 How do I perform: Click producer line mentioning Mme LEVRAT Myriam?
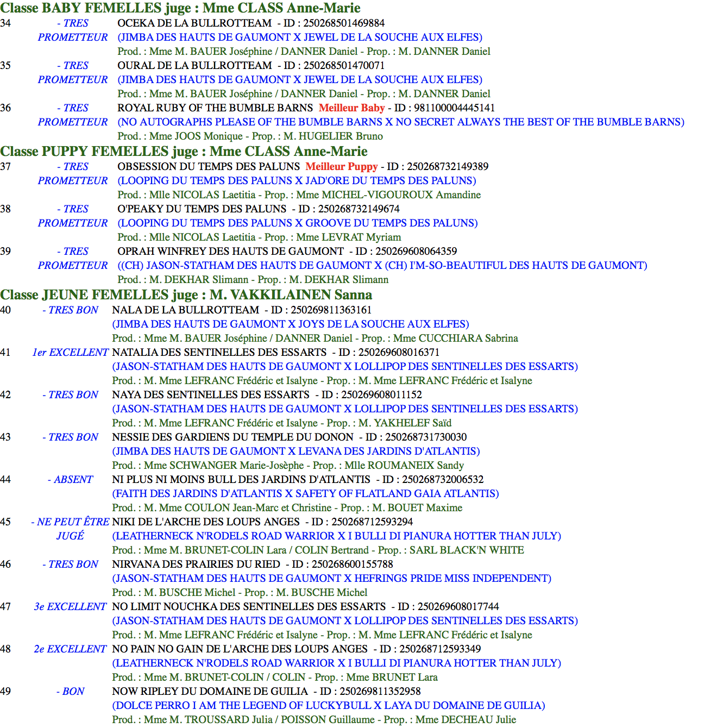tap(259, 237)
